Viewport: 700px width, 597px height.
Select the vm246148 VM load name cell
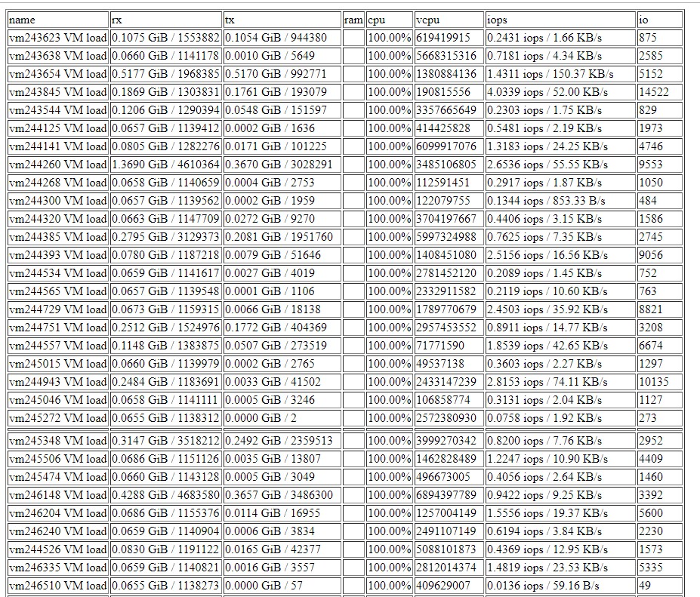[x=58, y=495]
